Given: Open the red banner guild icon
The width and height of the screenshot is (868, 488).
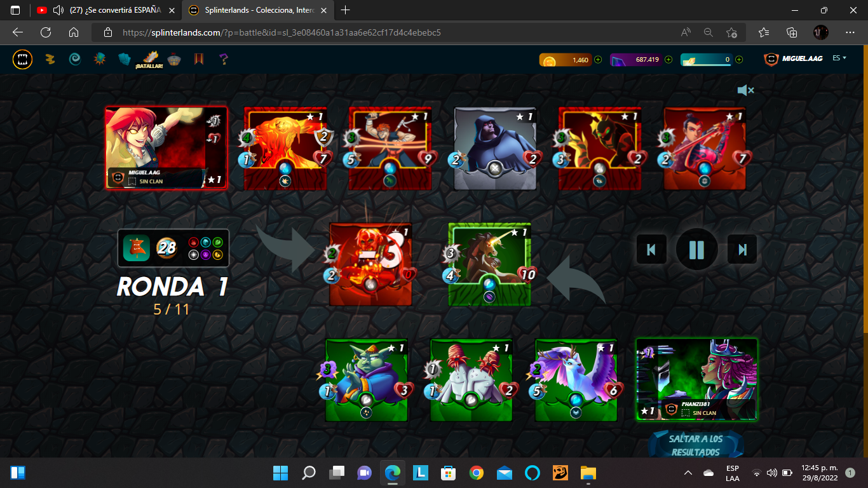Looking at the screenshot, I should tap(198, 59).
